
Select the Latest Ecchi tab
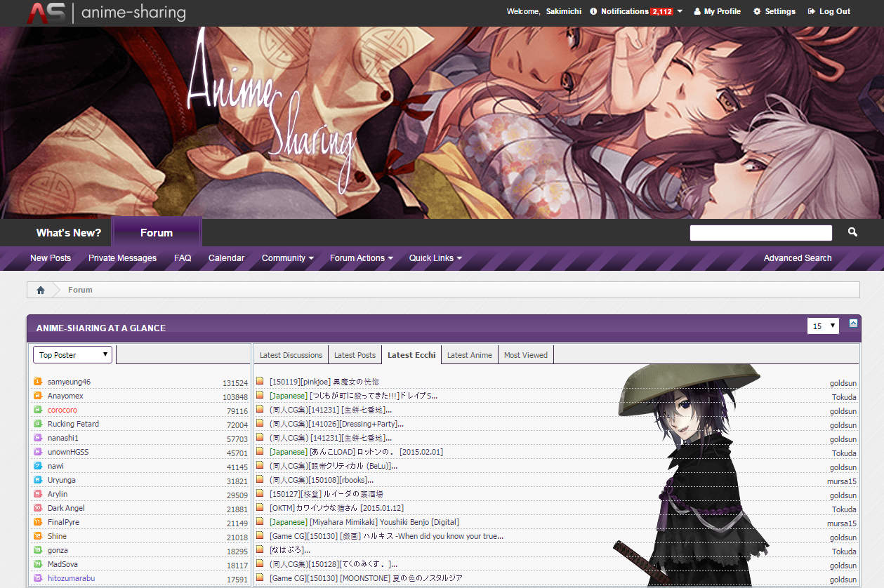click(411, 355)
